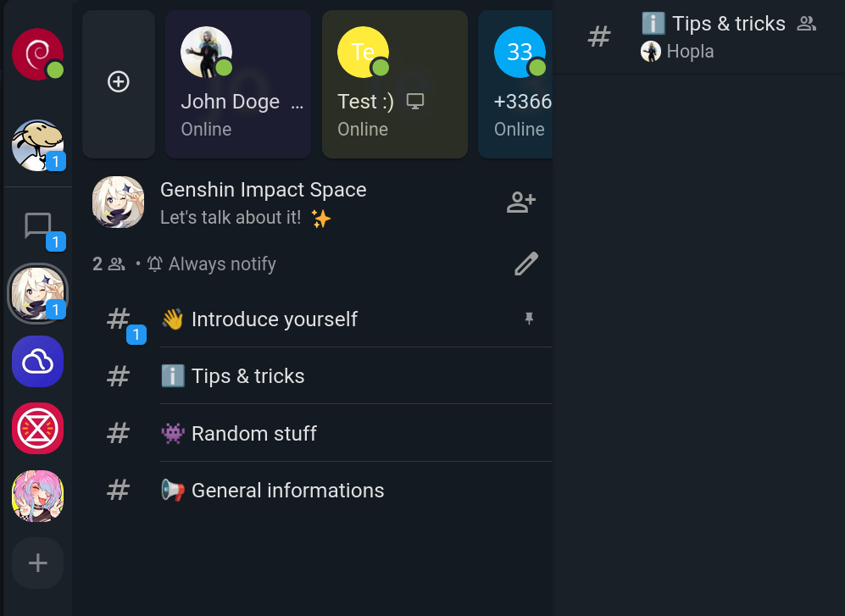This screenshot has width=845, height=616.
Task: Click the circled plus add status tile
Action: (119, 82)
